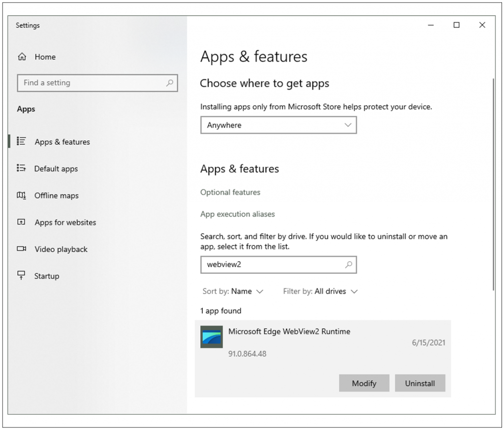Click the Apps for websites icon
The image size is (504, 430).
[21, 222]
